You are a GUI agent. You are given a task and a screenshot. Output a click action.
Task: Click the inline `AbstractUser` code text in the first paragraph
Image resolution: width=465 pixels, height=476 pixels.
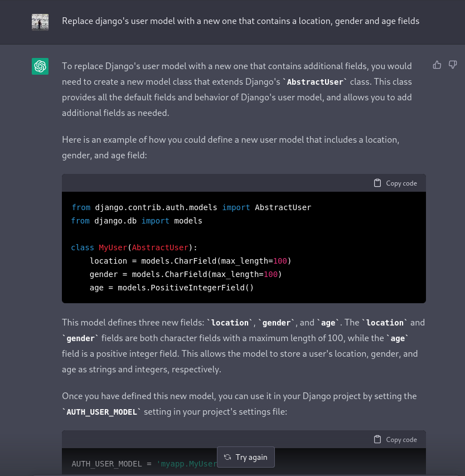(314, 82)
